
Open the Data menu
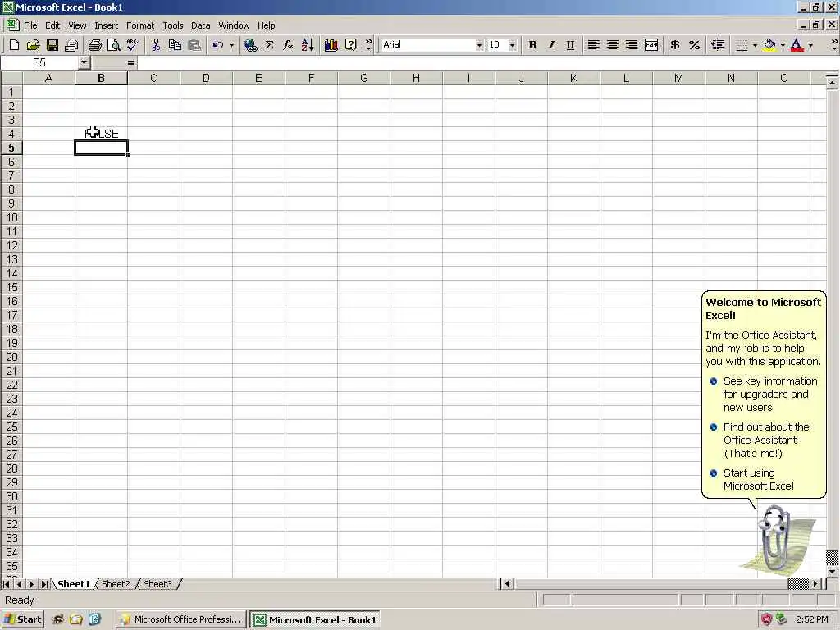click(x=200, y=25)
